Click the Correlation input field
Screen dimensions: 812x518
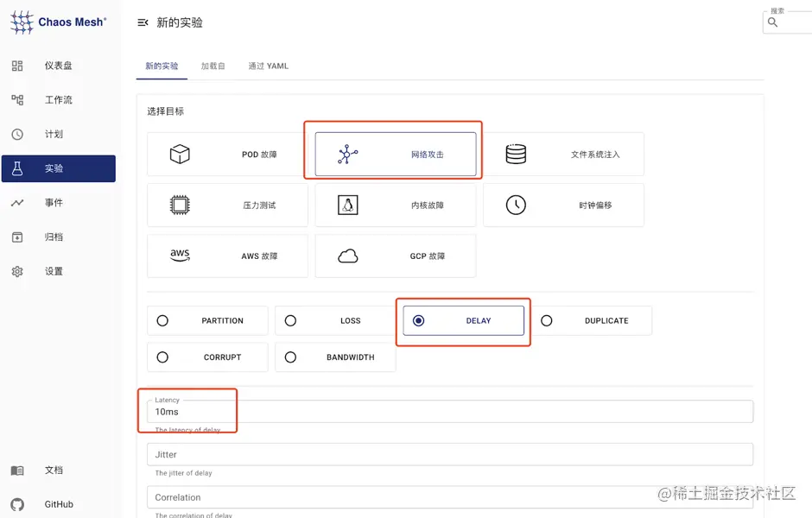[450, 497]
